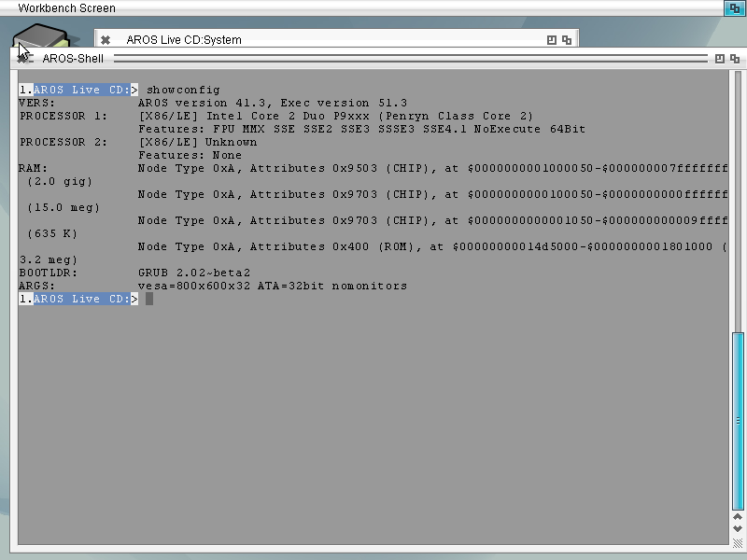Click the '(15.0 meg)' text

point(63,207)
